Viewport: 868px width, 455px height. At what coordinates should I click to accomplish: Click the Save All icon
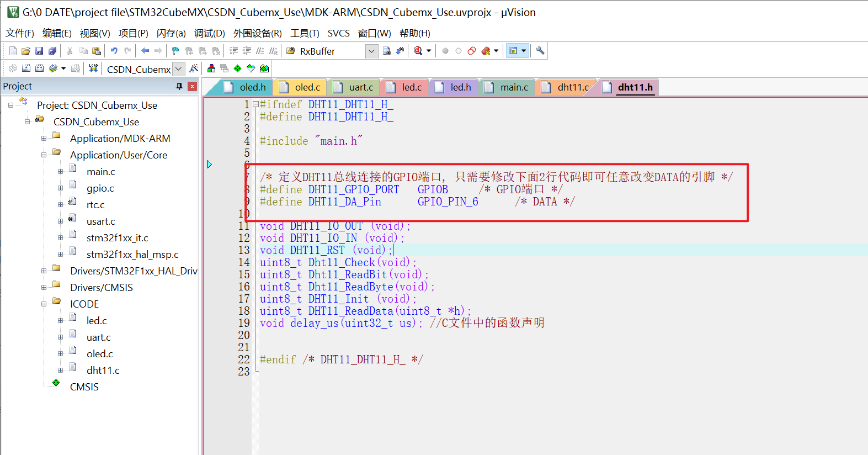(x=52, y=51)
